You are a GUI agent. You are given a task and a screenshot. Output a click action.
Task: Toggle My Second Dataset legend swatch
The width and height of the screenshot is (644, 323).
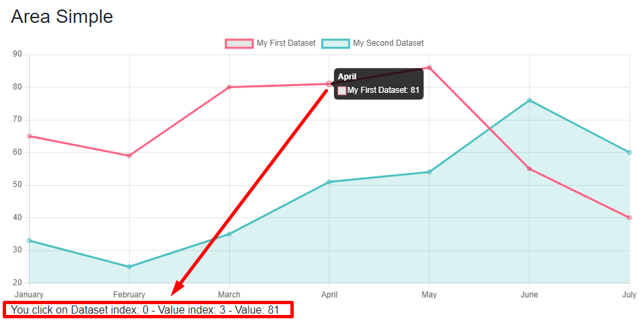[335, 43]
